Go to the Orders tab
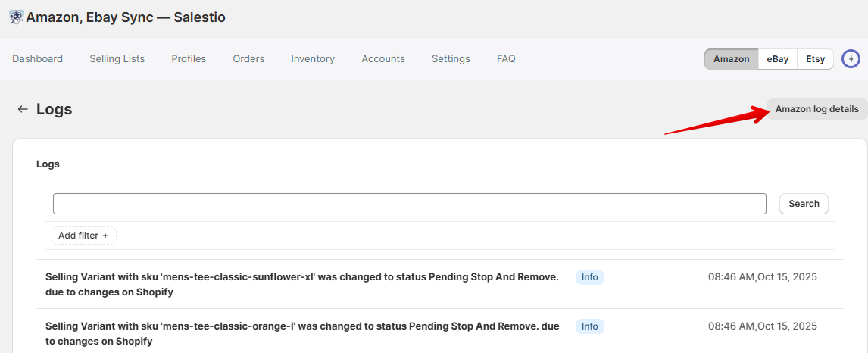Viewport: 868px width, 353px height. (248, 59)
